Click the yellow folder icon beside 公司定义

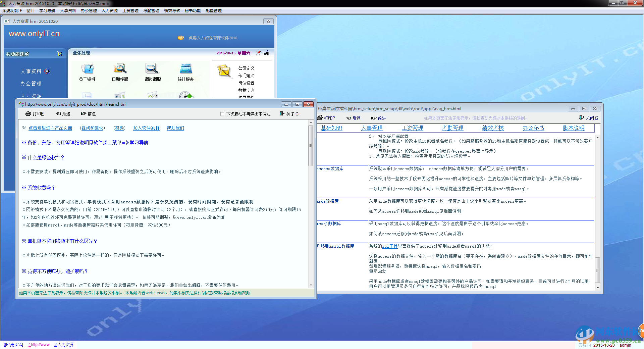[224, 71]
